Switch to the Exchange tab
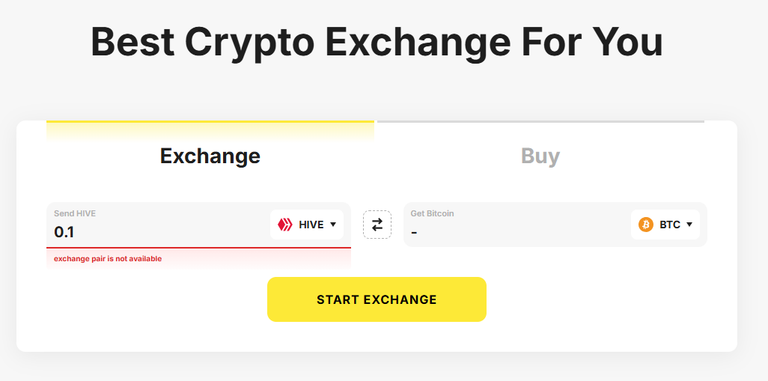This screenshot has height=381, width=768. point(210,156)
